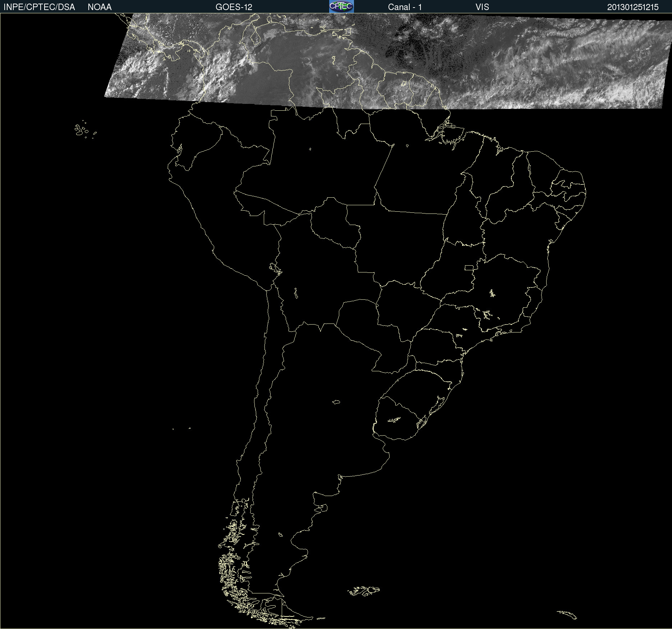The height and width of the screenshot is (629, 672).
Task: Click the CPTEC logo in header
Action: [x=341, y=6]
